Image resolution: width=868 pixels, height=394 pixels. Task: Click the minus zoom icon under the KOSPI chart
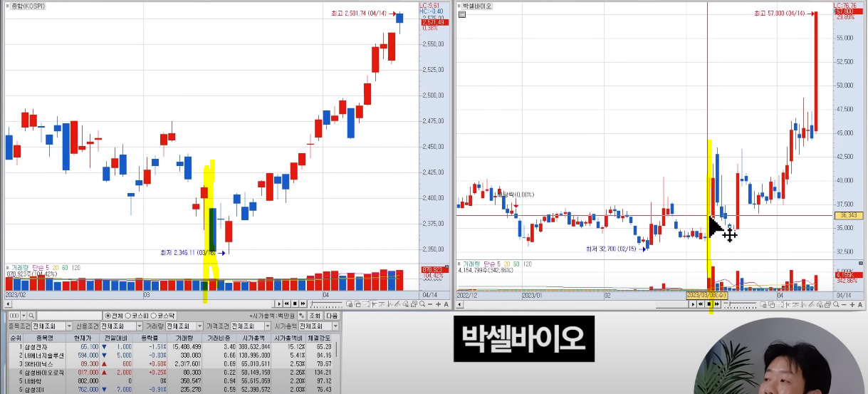pos(430,304)
